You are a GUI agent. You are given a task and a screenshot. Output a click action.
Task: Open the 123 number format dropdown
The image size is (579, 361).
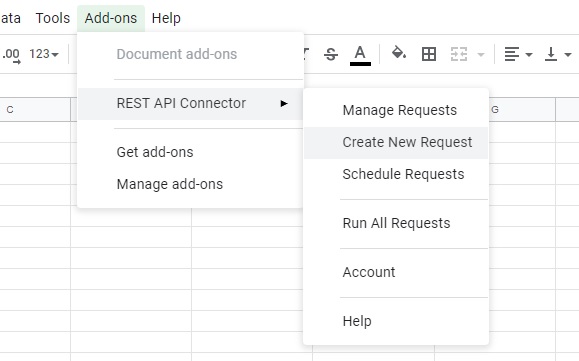point(44,54)
